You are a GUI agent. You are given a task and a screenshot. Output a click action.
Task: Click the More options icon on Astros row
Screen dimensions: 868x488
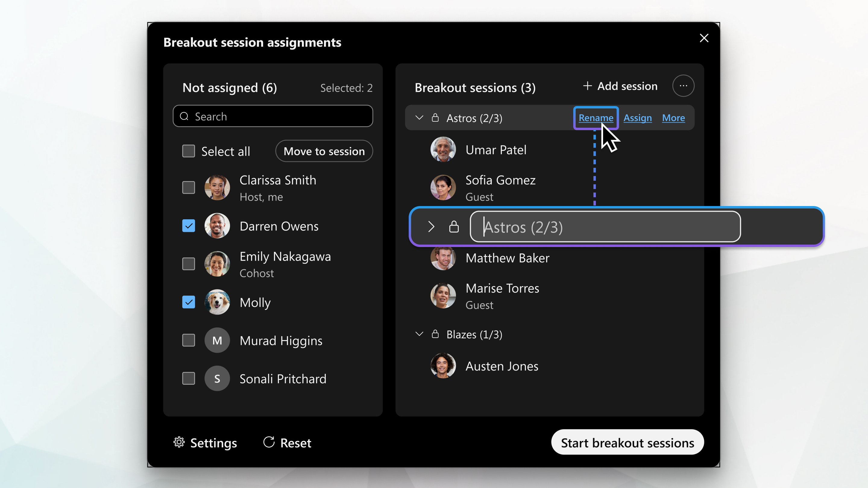[673, 117]
